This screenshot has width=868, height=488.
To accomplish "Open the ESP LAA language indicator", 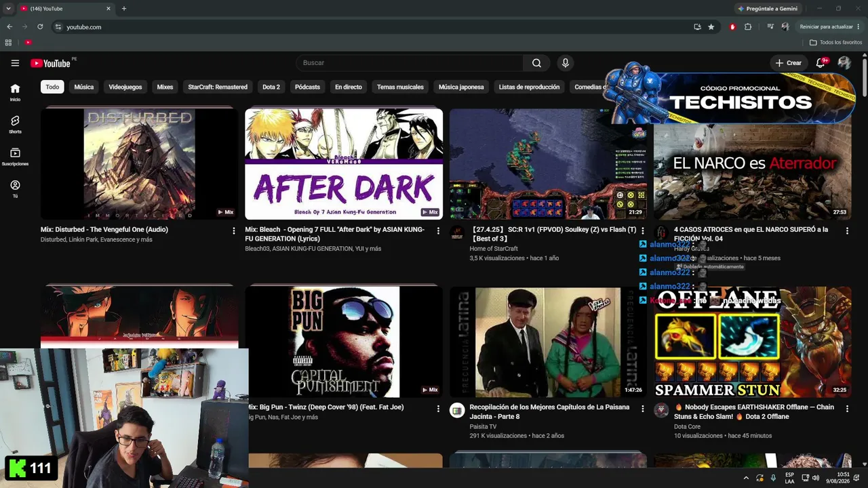I will 789,478.
